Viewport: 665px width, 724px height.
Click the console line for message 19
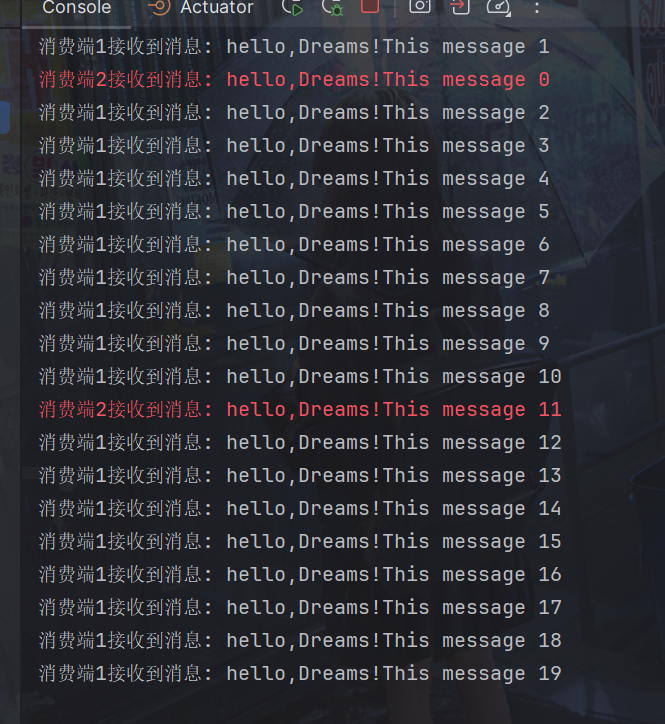(300, 674)
